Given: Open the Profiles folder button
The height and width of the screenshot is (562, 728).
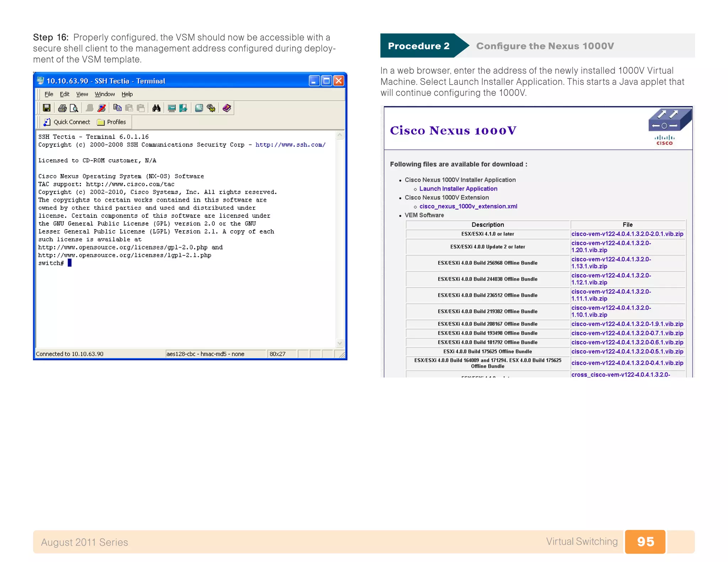Looking at the screenshot, I should [112, 122].
